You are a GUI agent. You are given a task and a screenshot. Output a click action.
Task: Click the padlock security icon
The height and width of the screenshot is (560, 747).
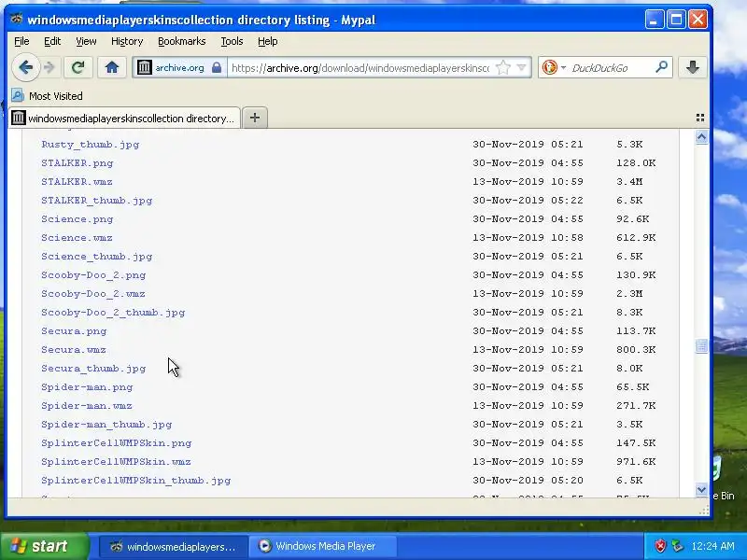coord(217,67)
